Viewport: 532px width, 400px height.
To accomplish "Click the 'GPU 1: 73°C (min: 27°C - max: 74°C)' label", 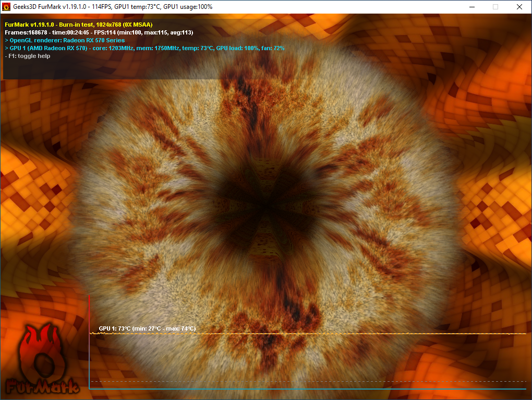I will click(147, 328).
